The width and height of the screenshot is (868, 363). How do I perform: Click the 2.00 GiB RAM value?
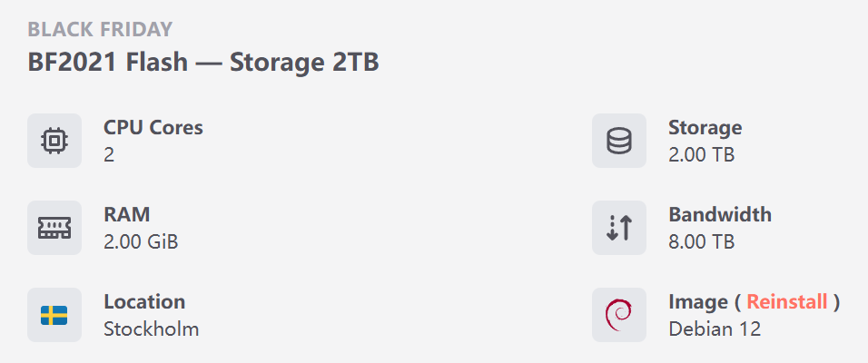pyautogui.click(x=141, y=241)
